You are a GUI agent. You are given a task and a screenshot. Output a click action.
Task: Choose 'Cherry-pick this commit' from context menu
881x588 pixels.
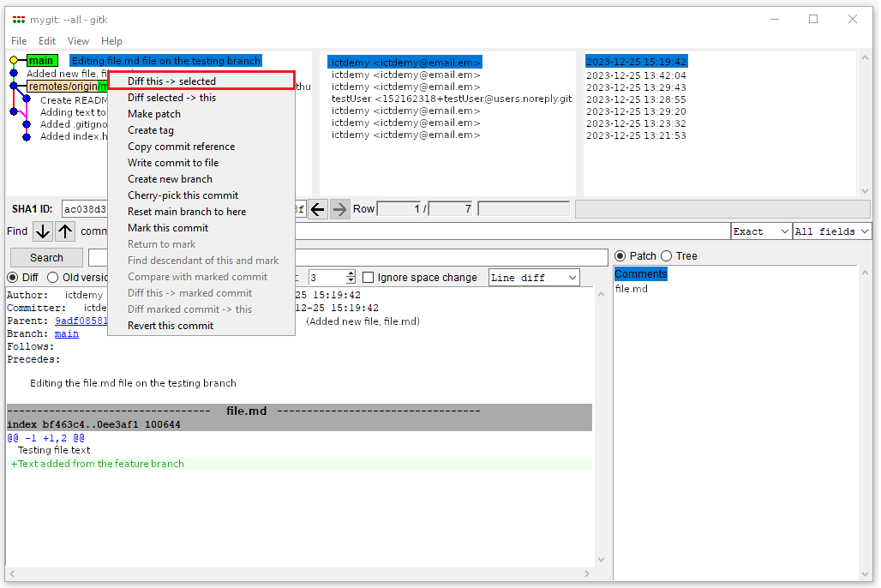183,195
